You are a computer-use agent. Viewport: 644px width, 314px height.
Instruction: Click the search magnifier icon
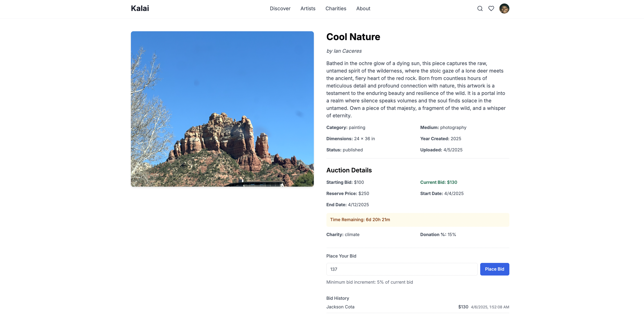click(480, 8)
